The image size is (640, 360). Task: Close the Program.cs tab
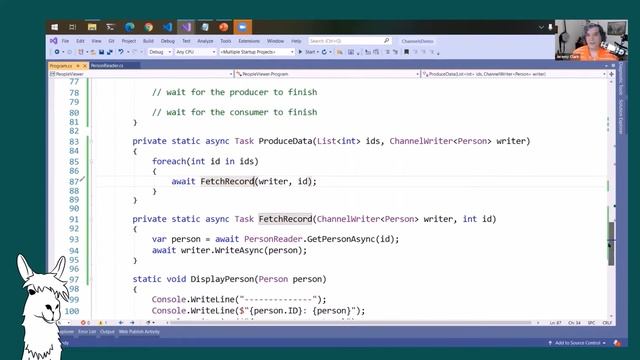(x=85, y=66)
